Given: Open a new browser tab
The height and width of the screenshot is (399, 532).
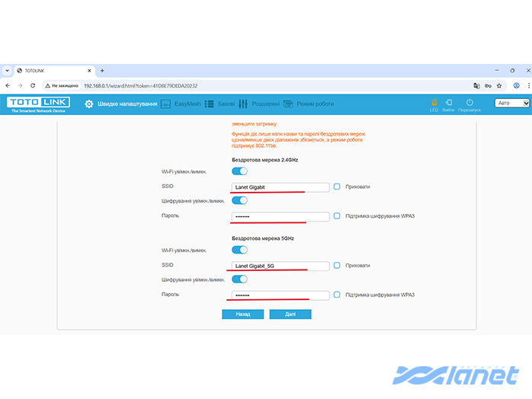Looking at the screenshot, I should pos(102,70).
